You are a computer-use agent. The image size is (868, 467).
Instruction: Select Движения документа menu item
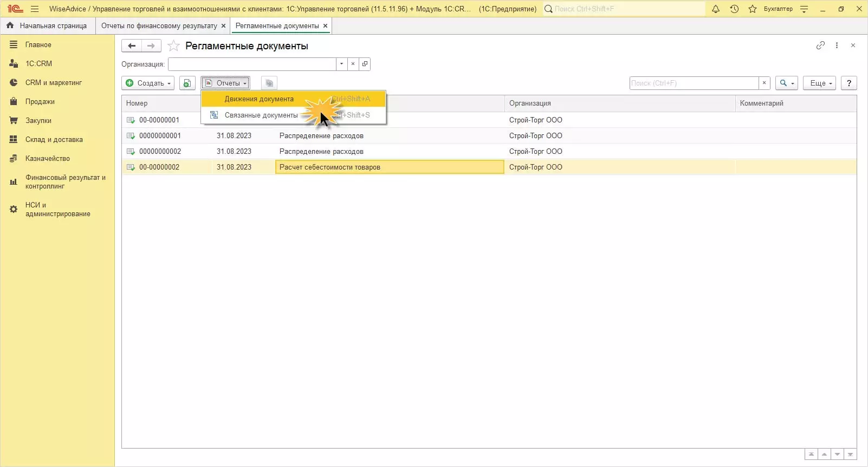click(259, 99)
